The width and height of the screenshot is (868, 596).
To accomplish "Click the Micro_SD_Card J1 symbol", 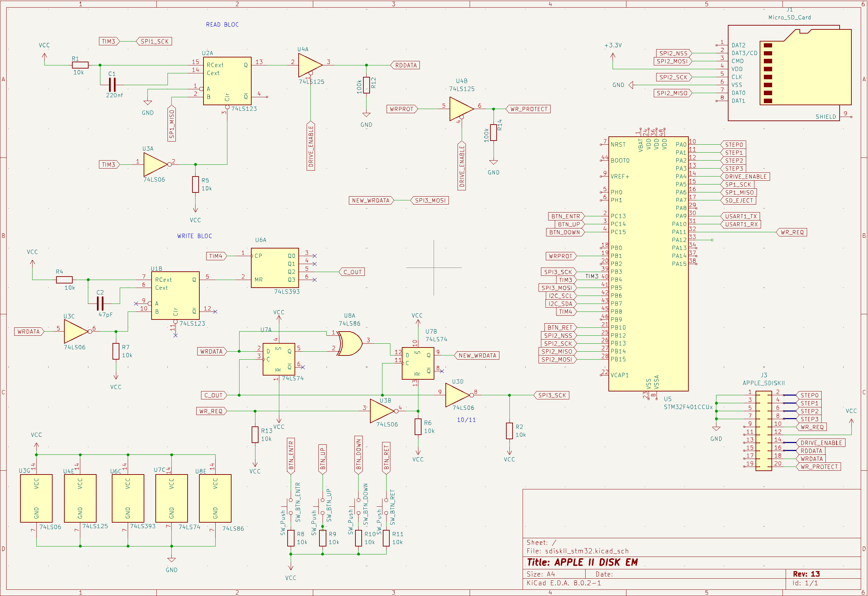I will 789,73.
